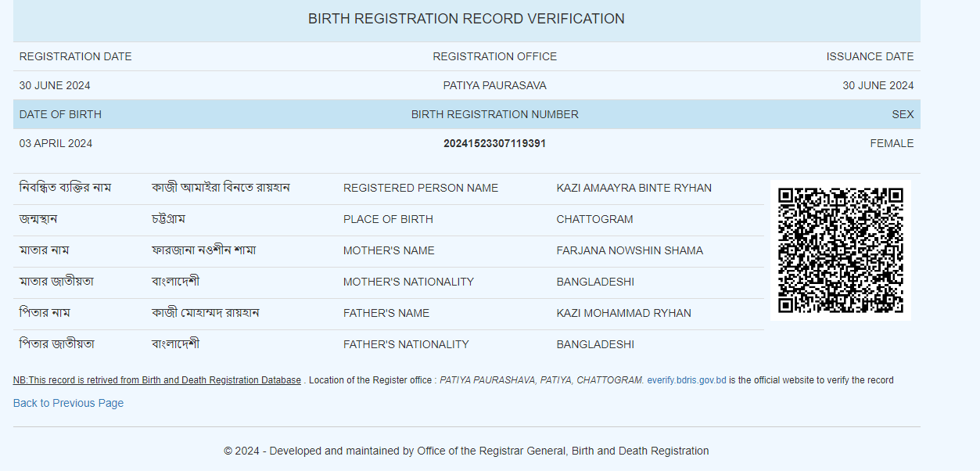This screenshot has width=980, height=471.
Task: Click the ISSUANCE DATE column header
Action: tap(870, 56)
